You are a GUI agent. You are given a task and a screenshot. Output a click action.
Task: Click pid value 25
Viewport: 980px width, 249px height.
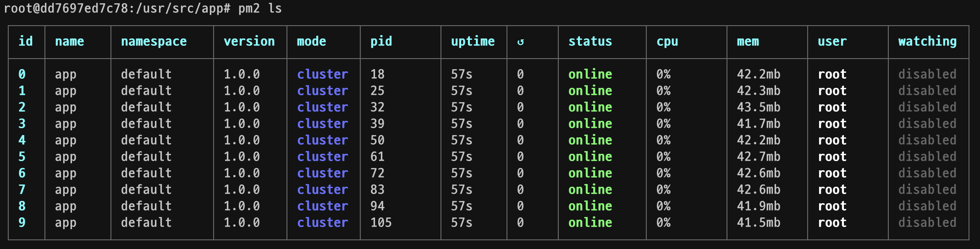pyautogui.click(x=378, y=91)
